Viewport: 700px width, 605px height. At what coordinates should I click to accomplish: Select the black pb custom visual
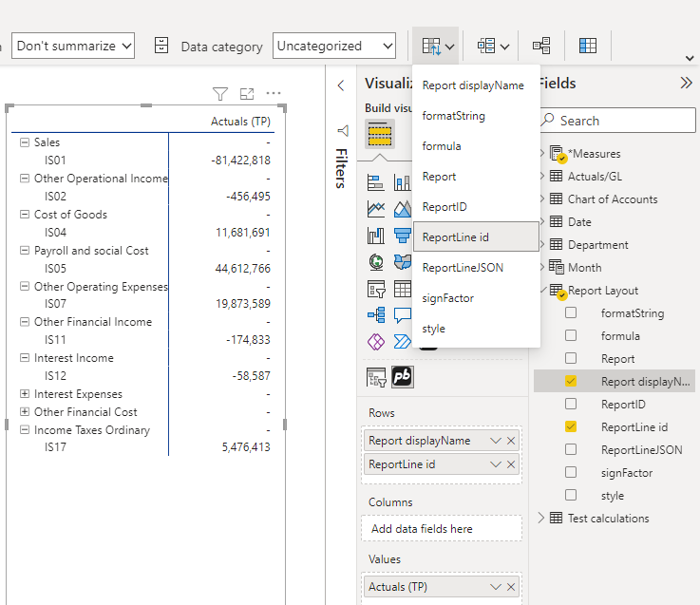(402, 377)
